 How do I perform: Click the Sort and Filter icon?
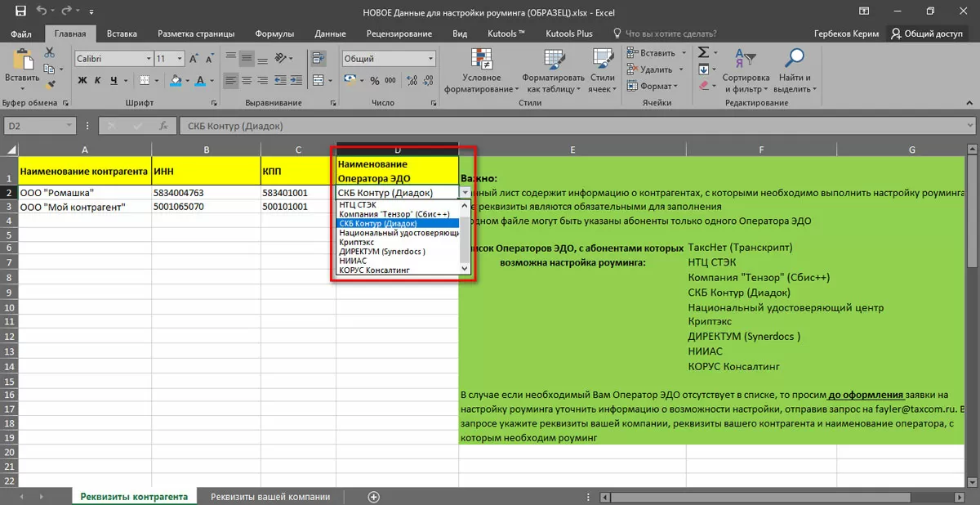click(745, 58)
